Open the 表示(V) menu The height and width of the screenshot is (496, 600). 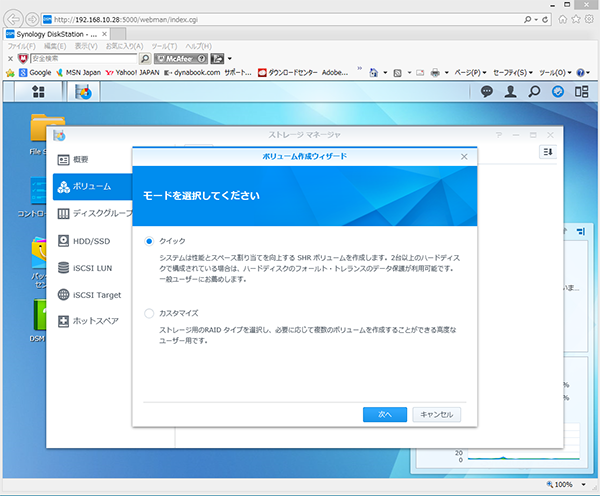86,46
